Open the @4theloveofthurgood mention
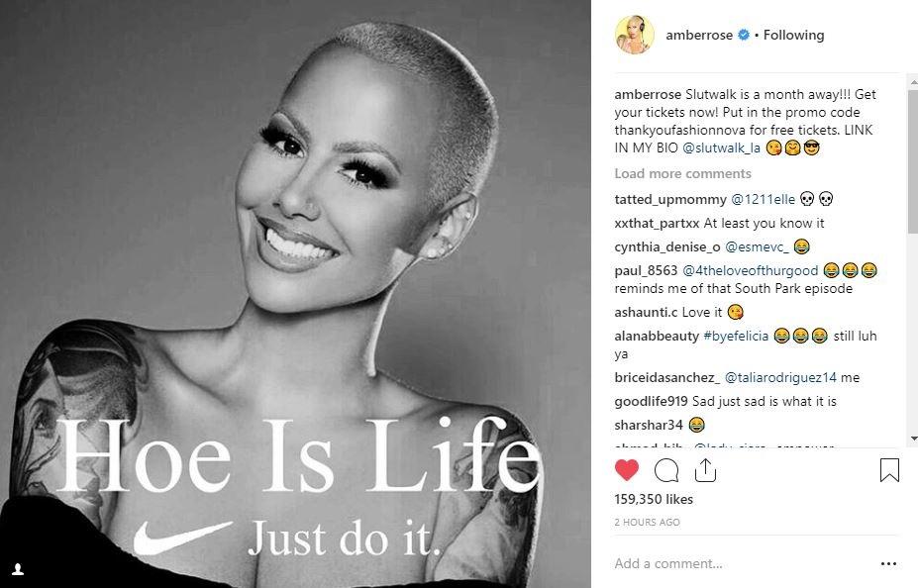 pyautogui.click(x=750, y=270)
